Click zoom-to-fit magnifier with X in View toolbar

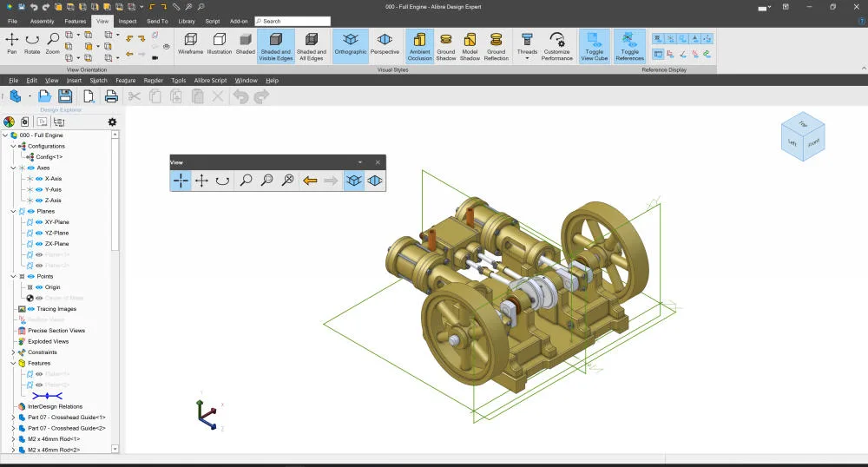pos(288,181)
